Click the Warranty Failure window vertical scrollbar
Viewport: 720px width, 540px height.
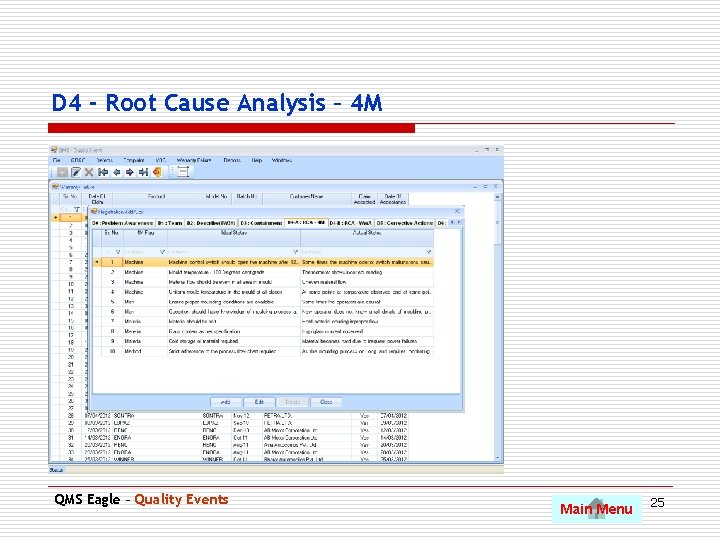(497, 327)
